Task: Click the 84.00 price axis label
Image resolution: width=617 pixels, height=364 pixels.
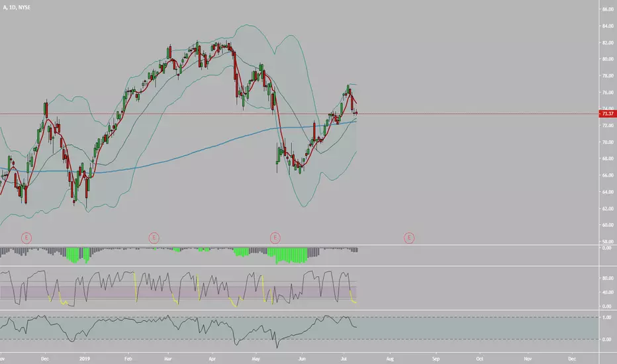Action: pos(608,26)
